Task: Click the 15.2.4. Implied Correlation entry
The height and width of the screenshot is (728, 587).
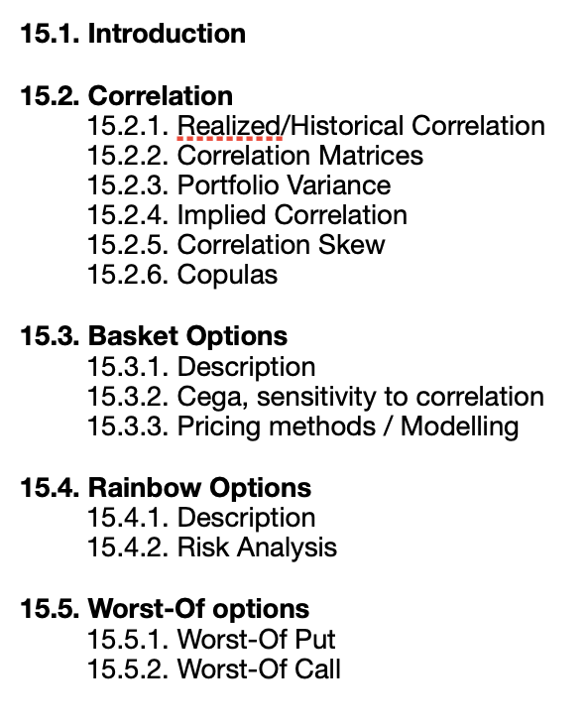Action: [247, 215]
